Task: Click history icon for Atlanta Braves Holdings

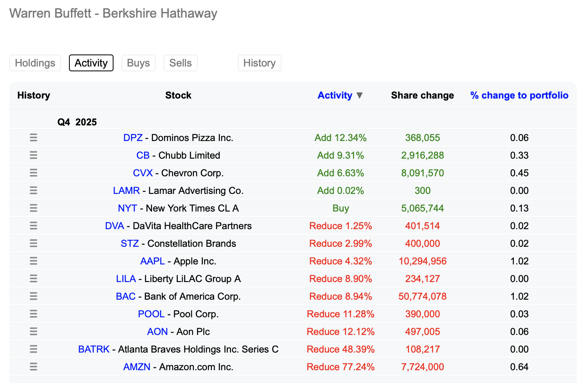Action: pyautogui.click(x=33, y=349)
